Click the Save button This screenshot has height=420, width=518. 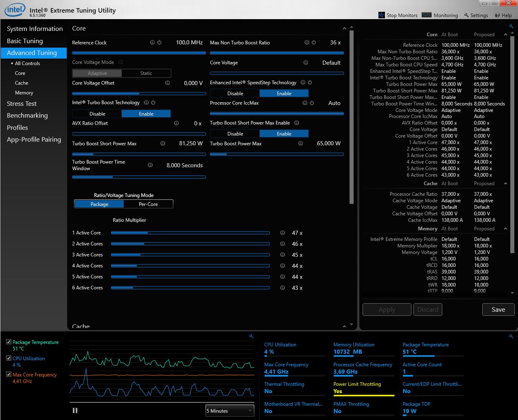pyautogui.click(x=498, y=309)
